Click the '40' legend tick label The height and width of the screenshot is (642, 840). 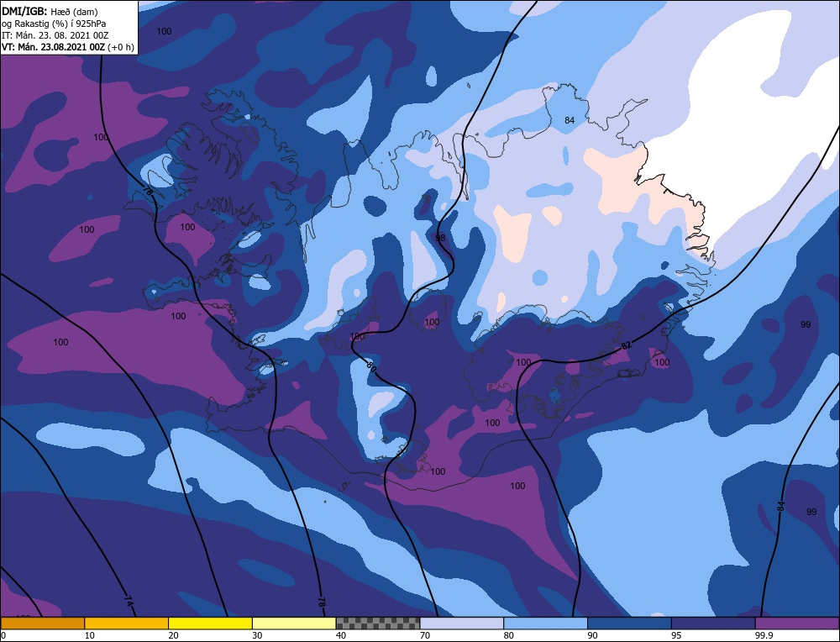point(341,635)
